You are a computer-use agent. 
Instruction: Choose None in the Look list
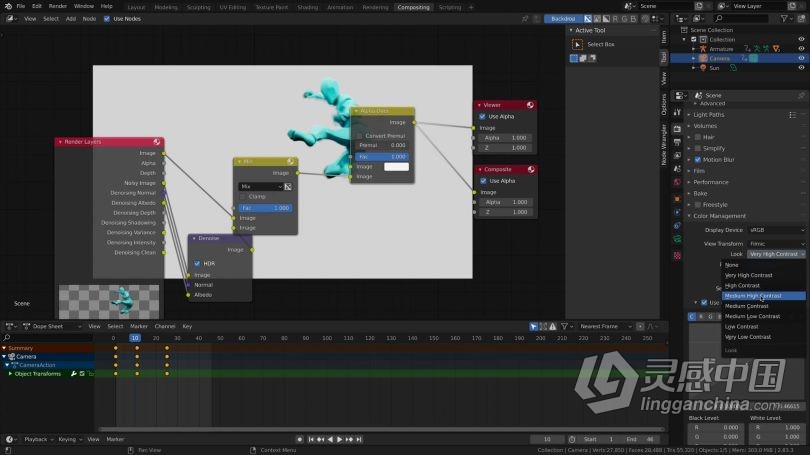coord(764,265)
